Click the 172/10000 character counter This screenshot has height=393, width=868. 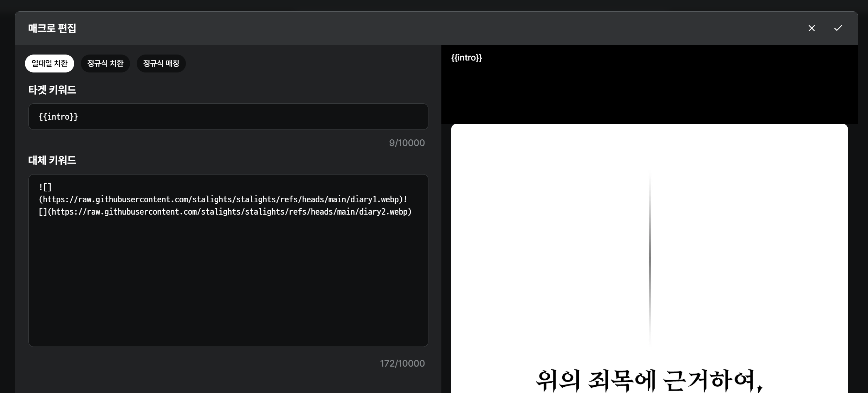402,363
